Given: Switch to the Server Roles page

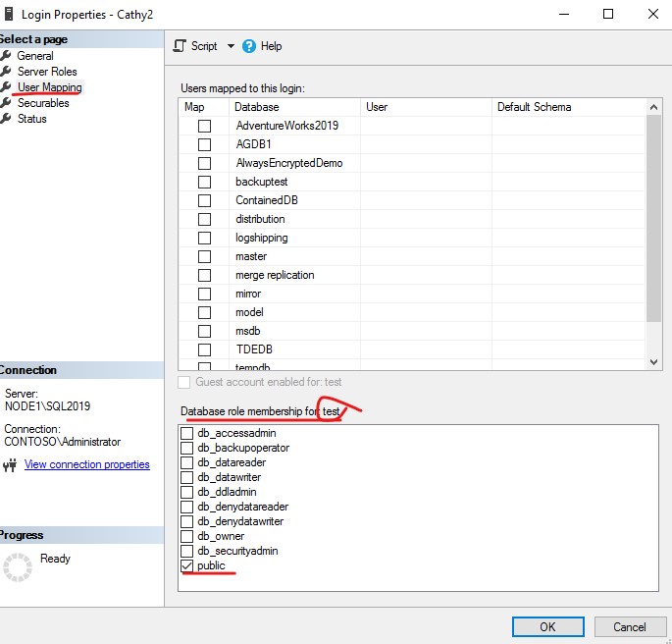Looking at the screenshot, I should [x=47, y=72].
